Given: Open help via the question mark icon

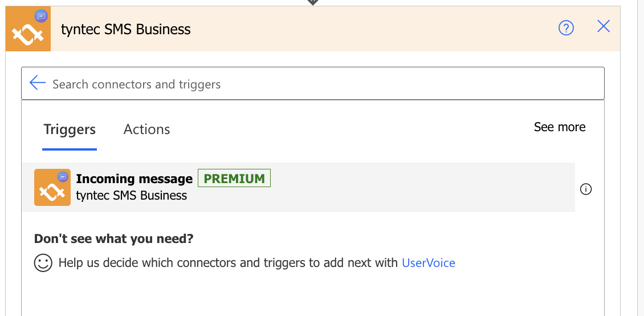Looking at the screenshot, I should [566, 28].
